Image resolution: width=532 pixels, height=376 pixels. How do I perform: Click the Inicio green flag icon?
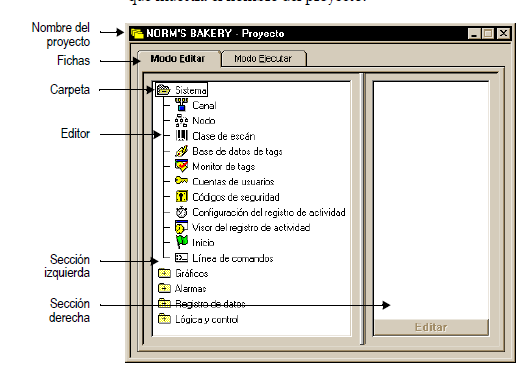tap(182, 242)
